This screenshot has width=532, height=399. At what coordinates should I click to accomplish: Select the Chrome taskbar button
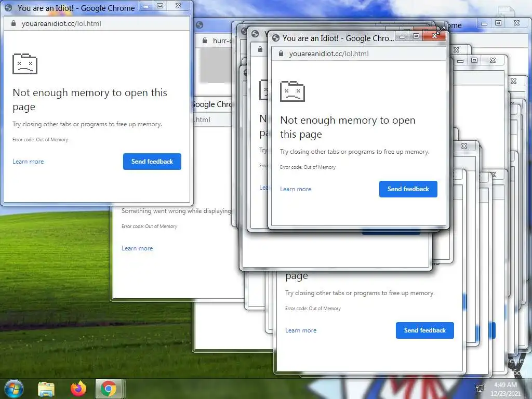tap(108, 389)
